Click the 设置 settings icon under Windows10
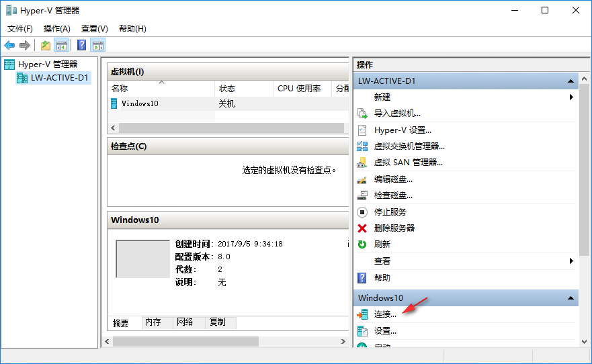Image resolution: width=592 pixels, height=364 pixels. tap(362, 331)
